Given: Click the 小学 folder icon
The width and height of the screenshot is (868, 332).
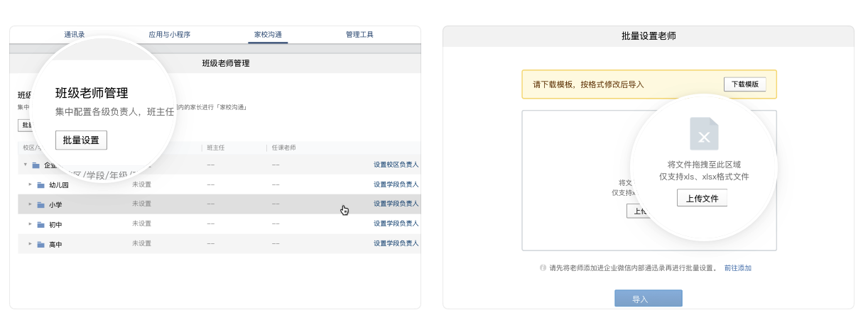Looking at the screenshot, I should click(x=40, y=204).
